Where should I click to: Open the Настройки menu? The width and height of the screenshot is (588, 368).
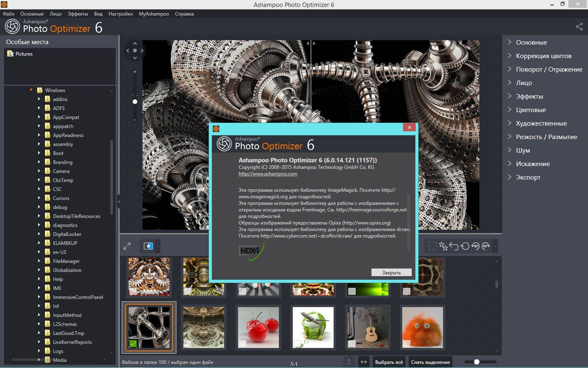[x=120, y=14]
